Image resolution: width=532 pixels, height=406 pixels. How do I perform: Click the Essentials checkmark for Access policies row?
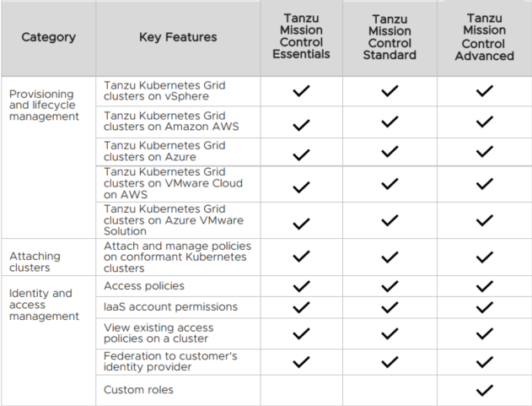point(301,286)
